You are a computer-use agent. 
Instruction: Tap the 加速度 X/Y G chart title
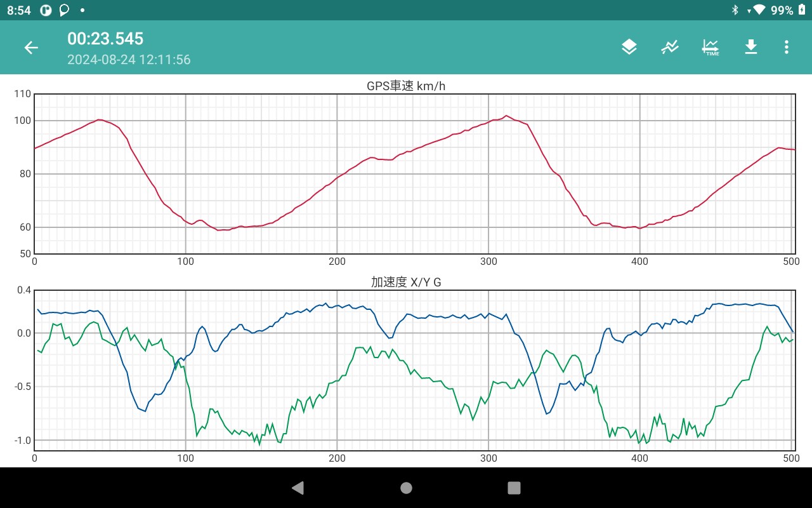pos(406,283)
